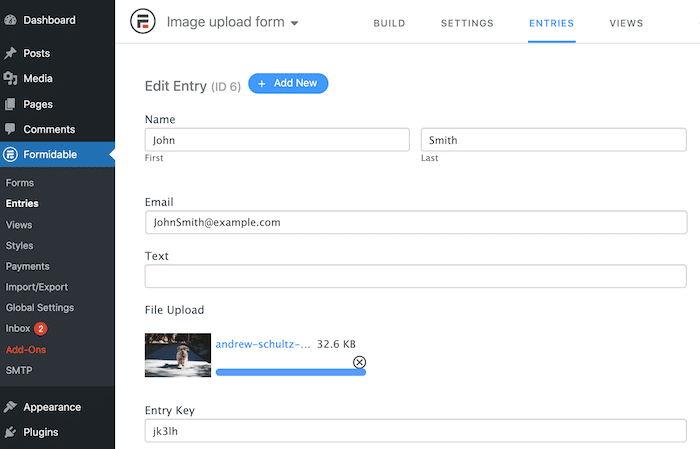
Task: Focus the Email input field
Action: (x=416, y=222)
